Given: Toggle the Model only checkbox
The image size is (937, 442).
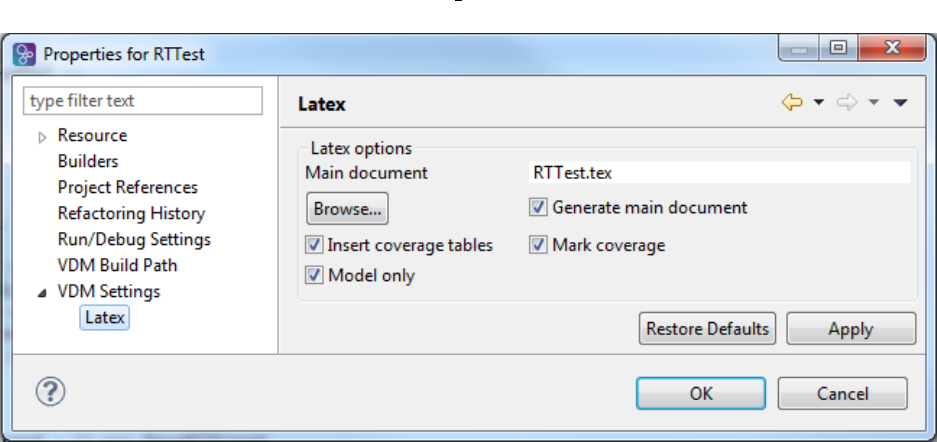Looking at the screenshot, I should coord(314,275).
